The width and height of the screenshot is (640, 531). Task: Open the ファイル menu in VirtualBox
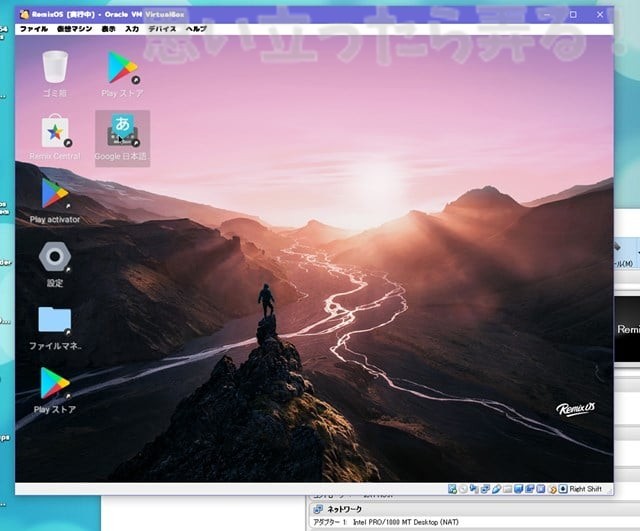pos(34,29)
